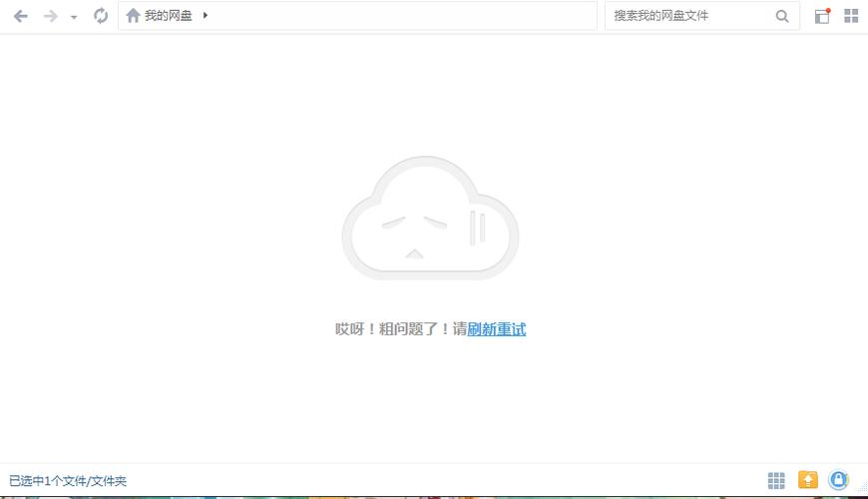This screenshot has height=499, width=868.
Task: Click 已选中1个文件/文件夹 status text
Action: click(68, 481)
